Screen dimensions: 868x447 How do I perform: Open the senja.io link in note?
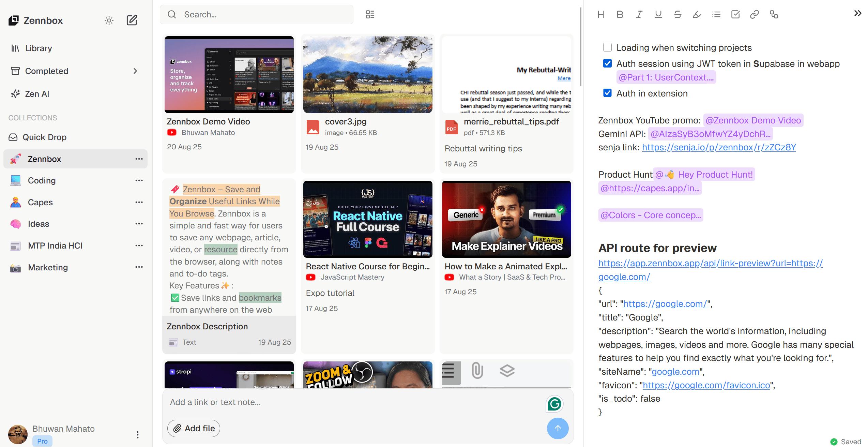pyautogui.click(x=719, y=147)
